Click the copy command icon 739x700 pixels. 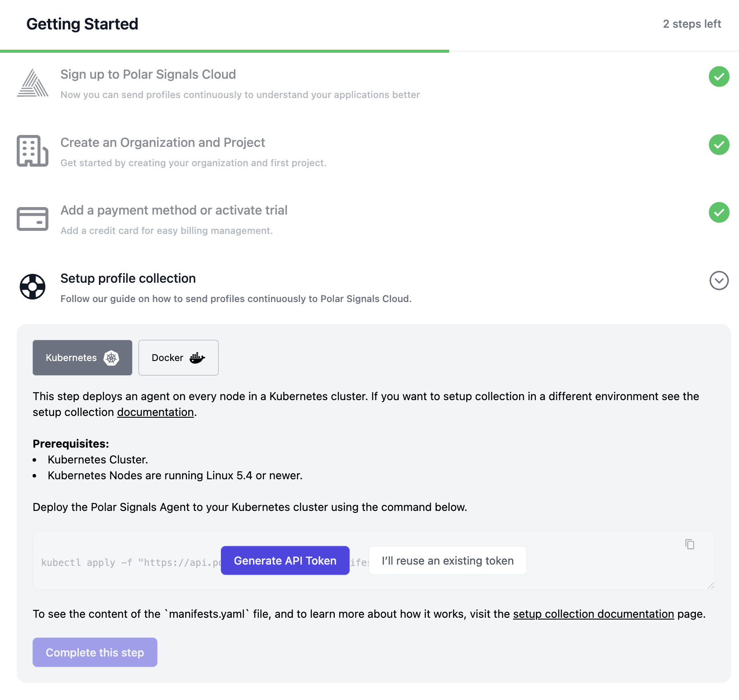coord(690,544)
